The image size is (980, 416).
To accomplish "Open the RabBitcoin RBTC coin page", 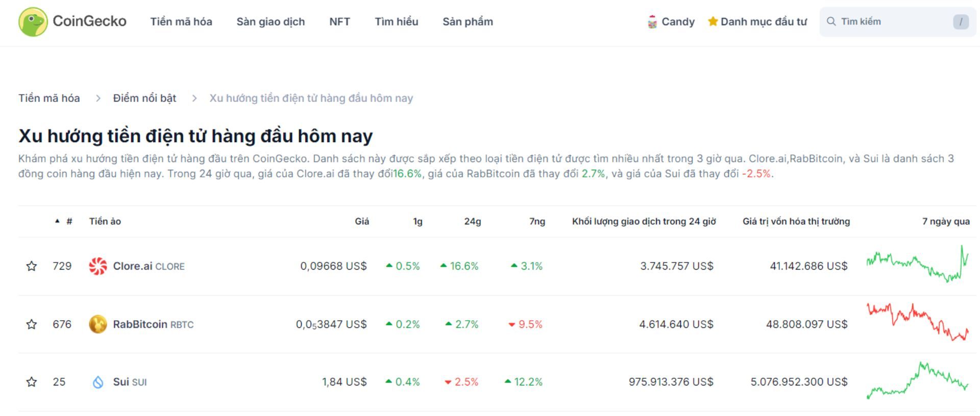I will pos(153,324).
